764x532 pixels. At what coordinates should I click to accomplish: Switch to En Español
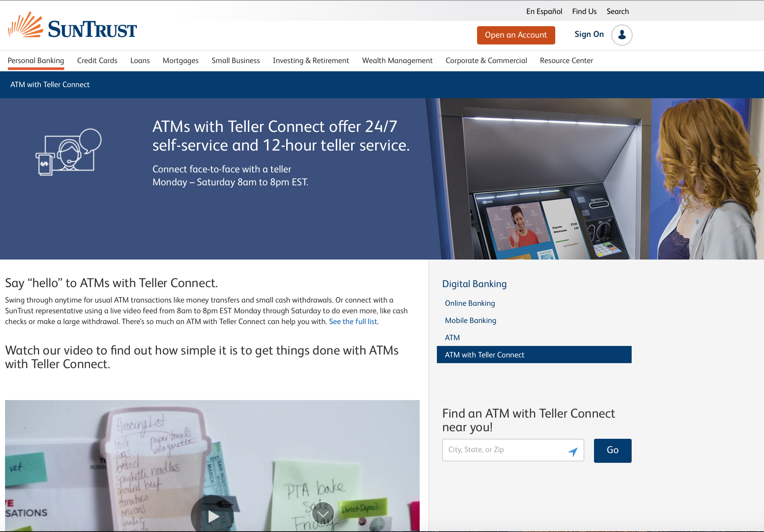coord(544,11)
